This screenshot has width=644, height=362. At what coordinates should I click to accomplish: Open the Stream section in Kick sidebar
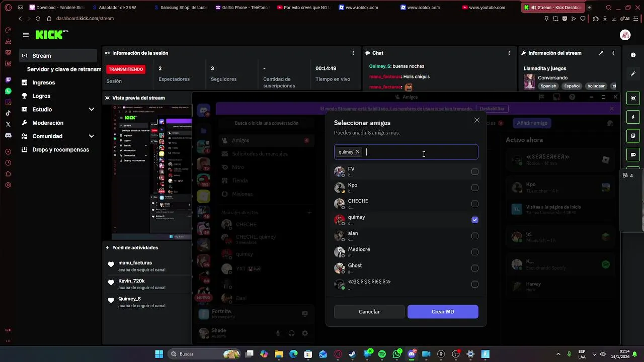pyautogui.click(x=58, y=56)
